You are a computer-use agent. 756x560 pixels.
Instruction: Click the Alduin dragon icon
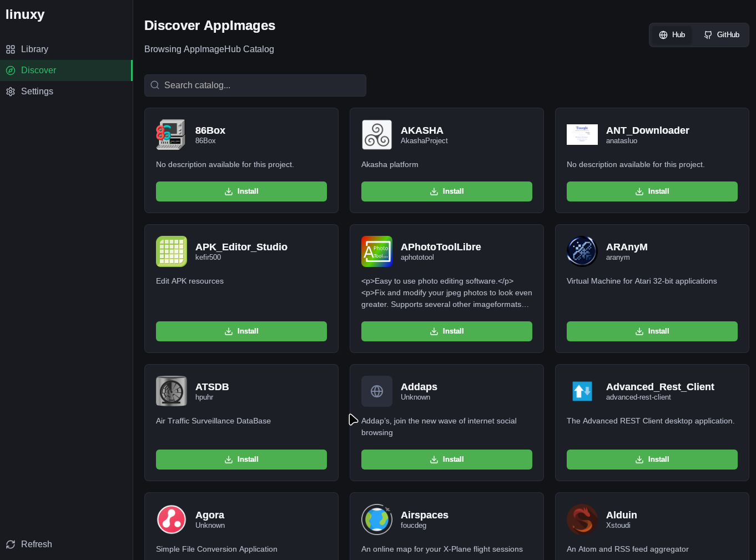582,519
